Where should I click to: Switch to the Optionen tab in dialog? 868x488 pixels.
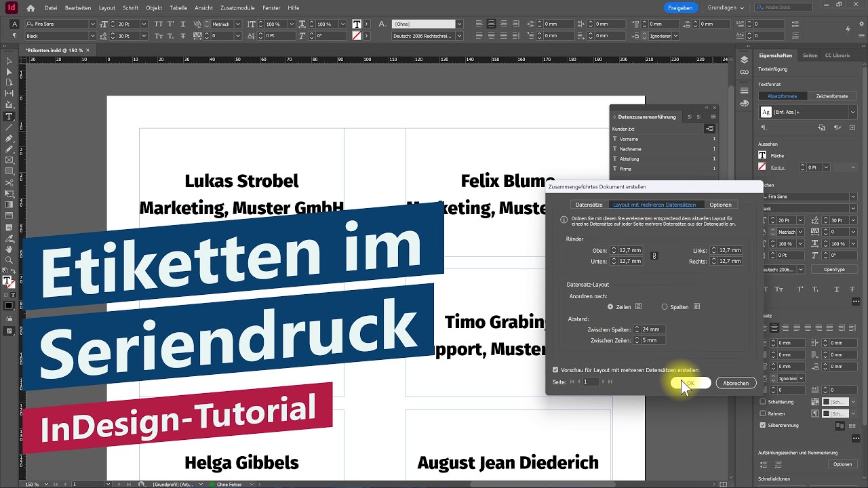point(720,205)
